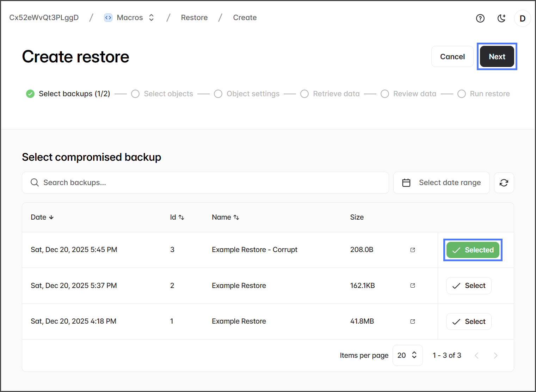Deselect the Example Restore - Corrupt backup
Viewport: 536px width, 392px height.
click(473, 250)
